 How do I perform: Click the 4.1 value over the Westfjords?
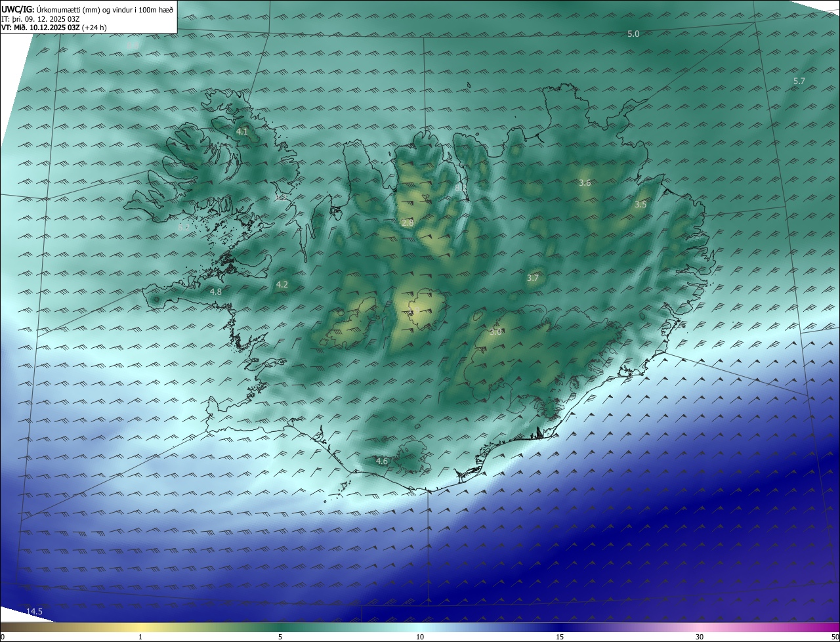point(241,132)
